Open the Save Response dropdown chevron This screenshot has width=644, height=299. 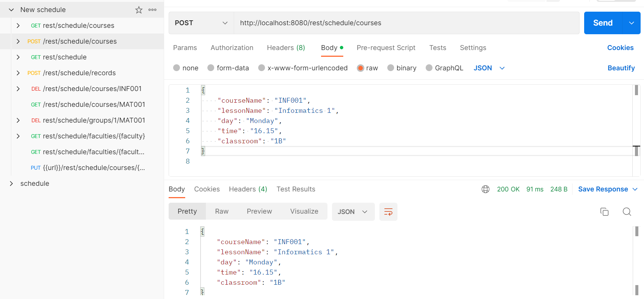coord(635,189)
